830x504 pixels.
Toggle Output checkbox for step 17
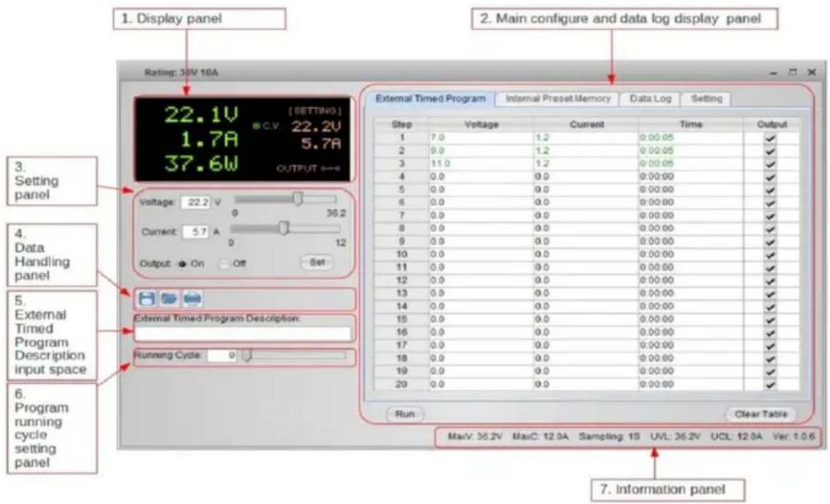coord(771,345)
